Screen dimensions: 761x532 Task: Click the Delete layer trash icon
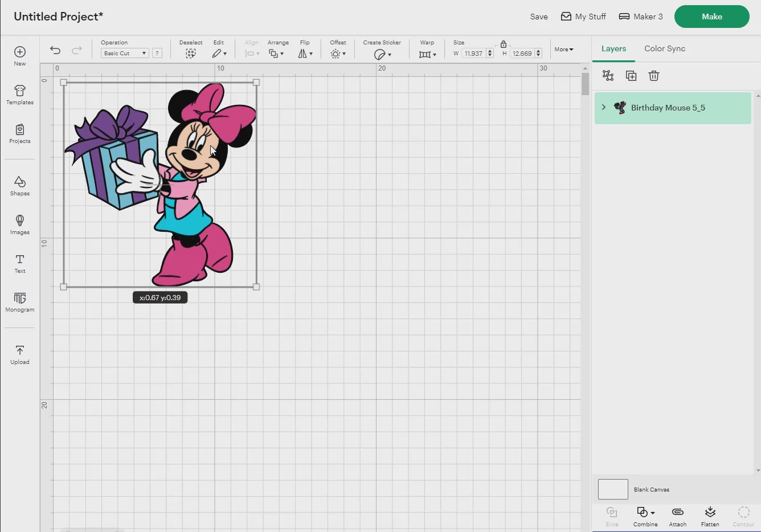[x=654, y=76]
